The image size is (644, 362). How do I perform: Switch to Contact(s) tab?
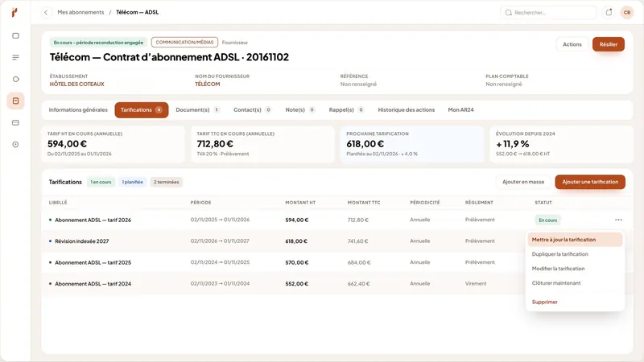click(x=252, y=110)
